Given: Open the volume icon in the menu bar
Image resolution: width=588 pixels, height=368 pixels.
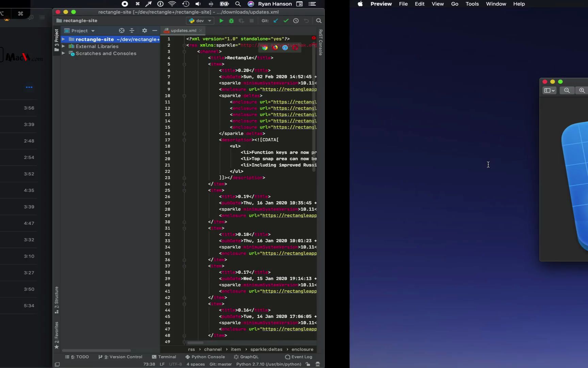Looking at the screenshot, I should (x=198, y=4).
